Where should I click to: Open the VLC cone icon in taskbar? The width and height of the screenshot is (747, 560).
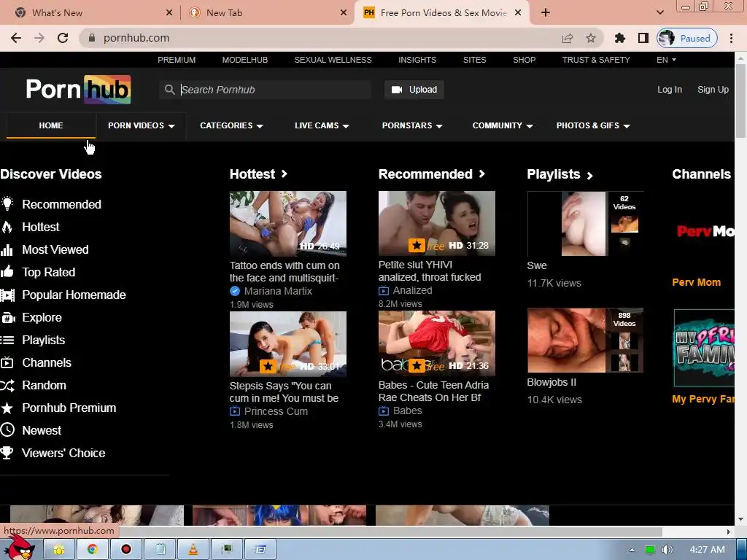tap(193, 550)
